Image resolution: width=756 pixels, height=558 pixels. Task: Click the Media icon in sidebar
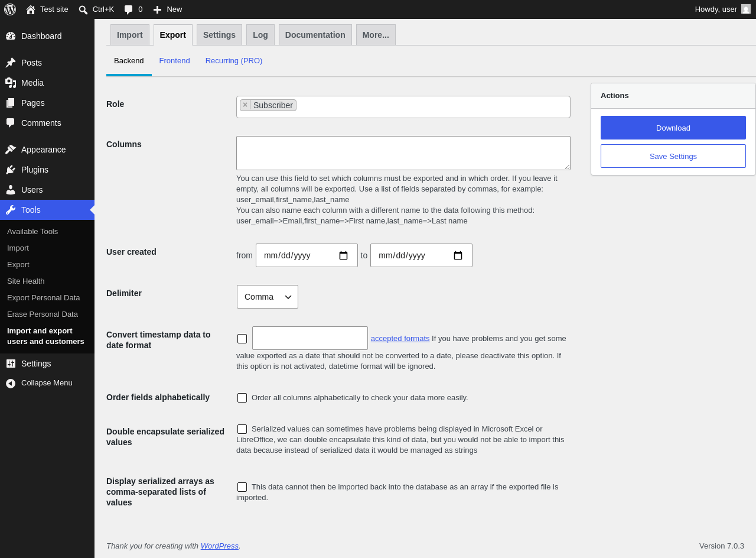(x=11, y=83)
